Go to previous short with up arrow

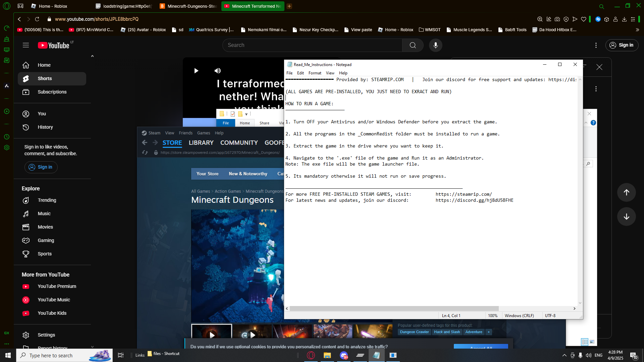626,192
